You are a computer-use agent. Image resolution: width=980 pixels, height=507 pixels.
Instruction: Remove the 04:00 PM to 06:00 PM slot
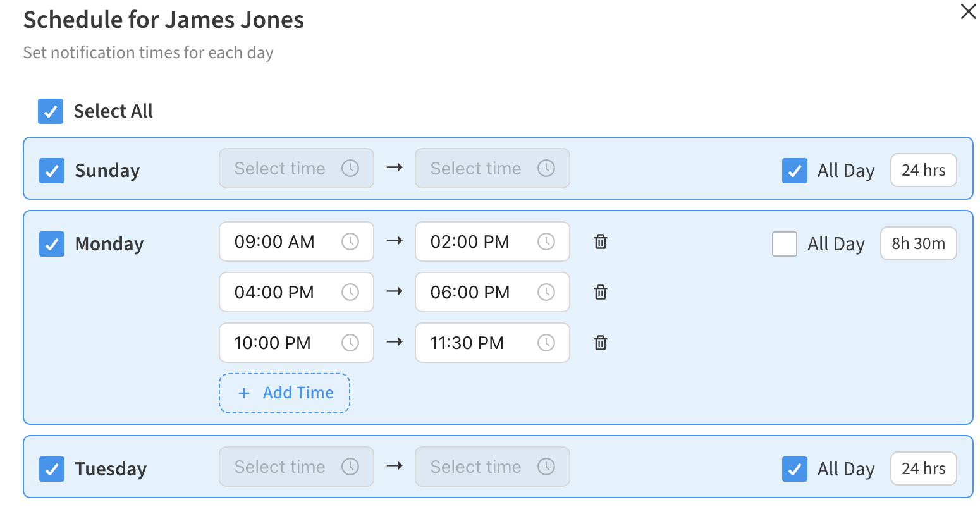[x=601, y=292]
